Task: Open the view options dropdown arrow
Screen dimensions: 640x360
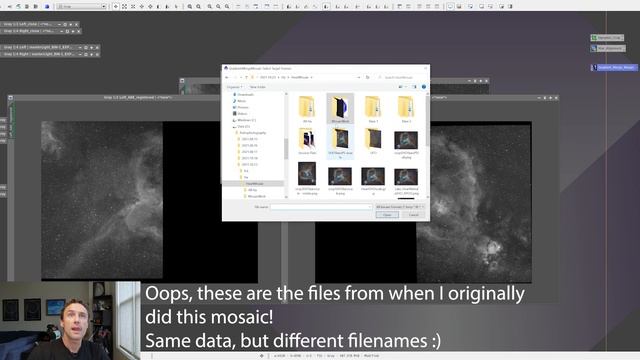Action: [x=406, y=87]
